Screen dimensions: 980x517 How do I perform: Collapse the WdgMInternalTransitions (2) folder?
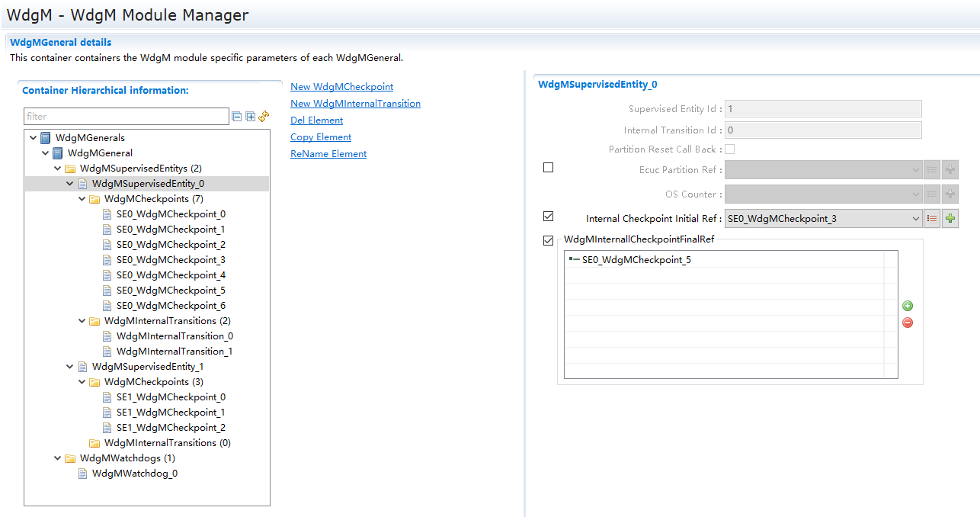[82, 321]
